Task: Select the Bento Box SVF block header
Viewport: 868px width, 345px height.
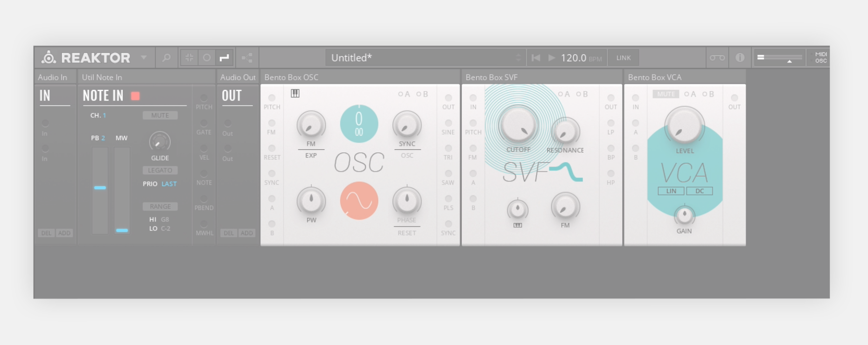Action: point(542,77)
